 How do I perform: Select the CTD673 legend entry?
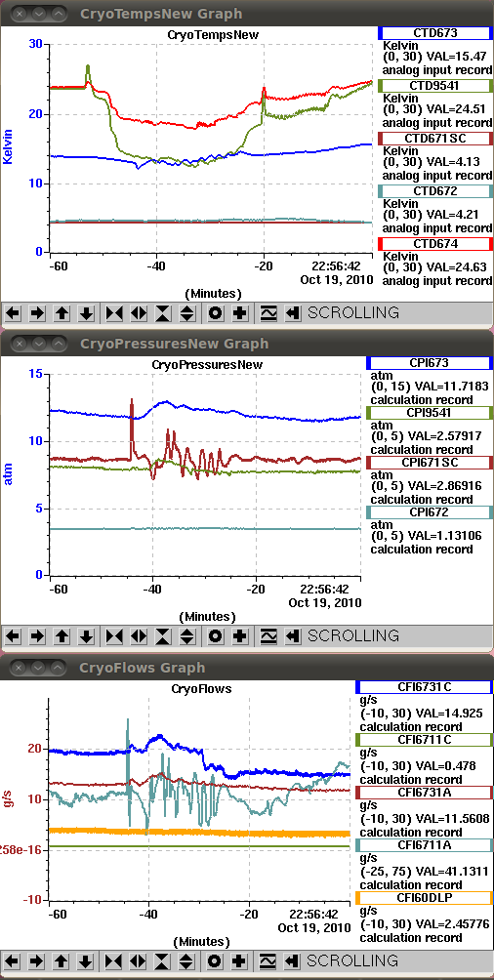click(435, 33)
